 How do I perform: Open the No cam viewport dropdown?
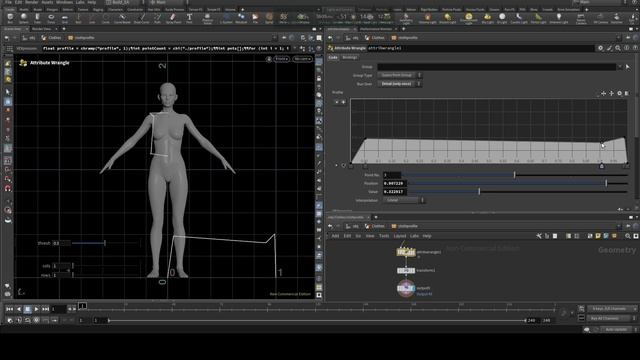[x=302, y=59]
